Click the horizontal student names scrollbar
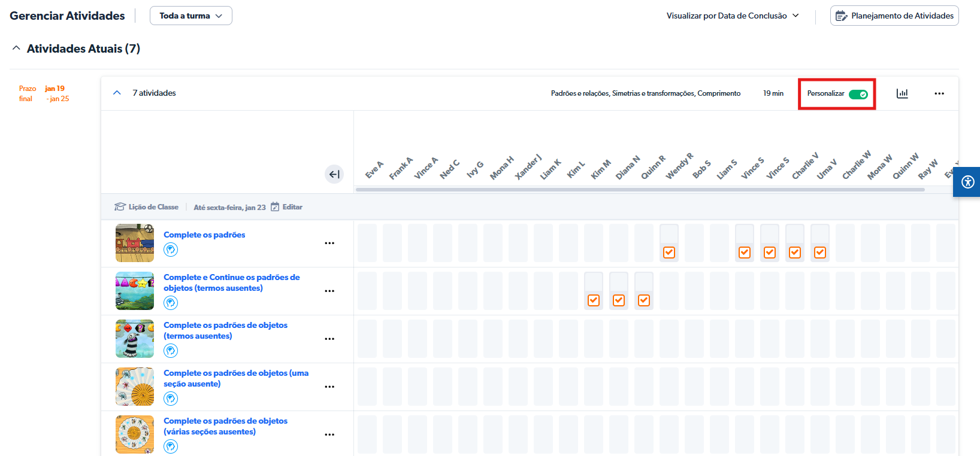This screenshot has width=980, height=456. pyautogui.click(x=640, y=190)
